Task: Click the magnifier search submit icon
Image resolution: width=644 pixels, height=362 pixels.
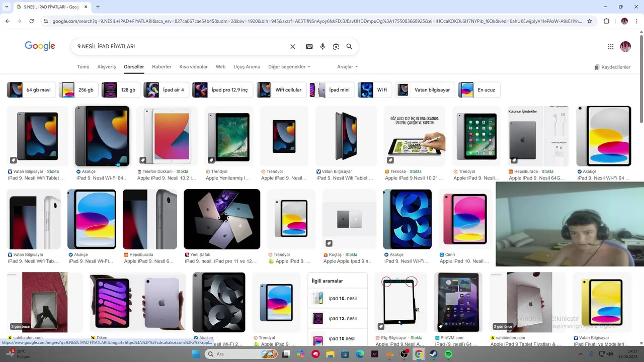Action: click(349, 46)
